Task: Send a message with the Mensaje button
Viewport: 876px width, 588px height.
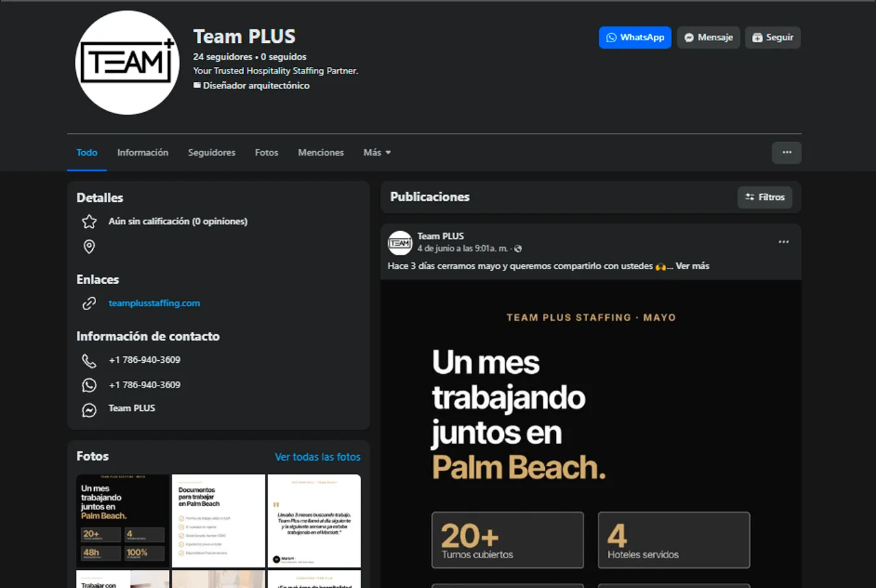Action: [x=708, y=38]
